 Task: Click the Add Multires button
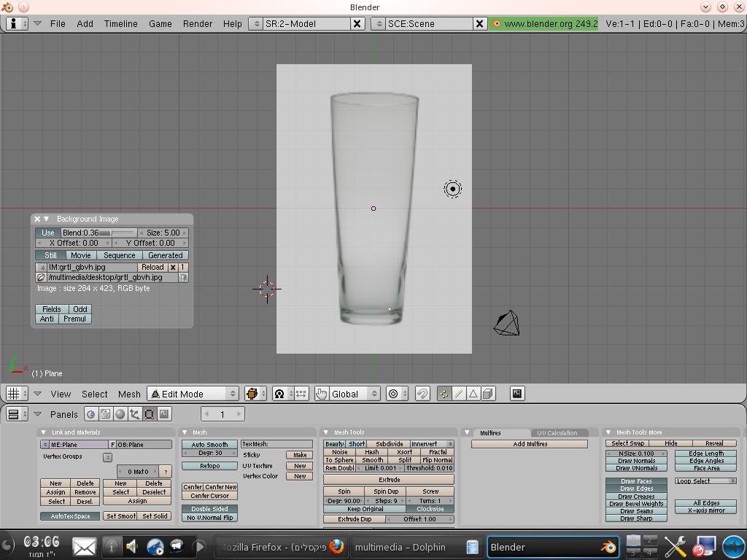pyautogui.click(x=529, y=444)
